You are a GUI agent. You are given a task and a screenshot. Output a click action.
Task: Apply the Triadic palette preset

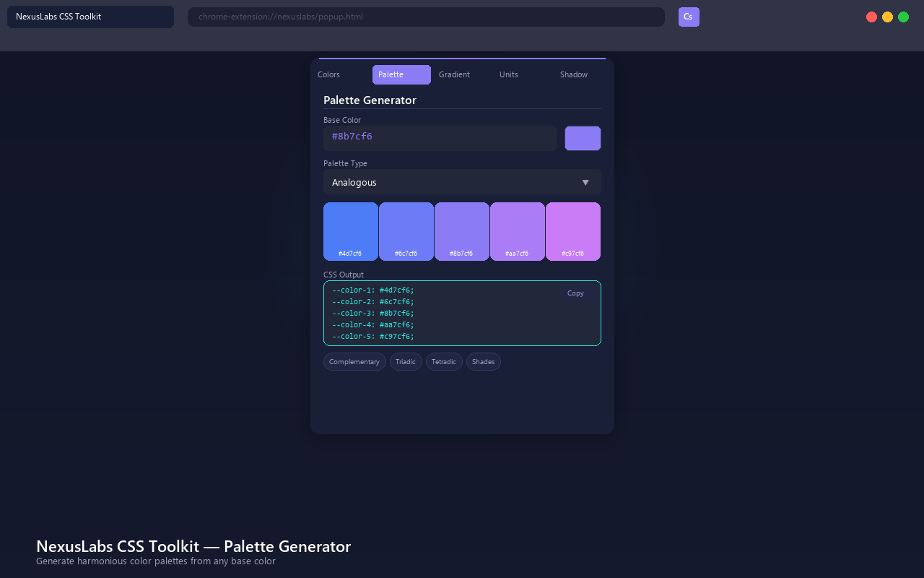coord(406,361)
